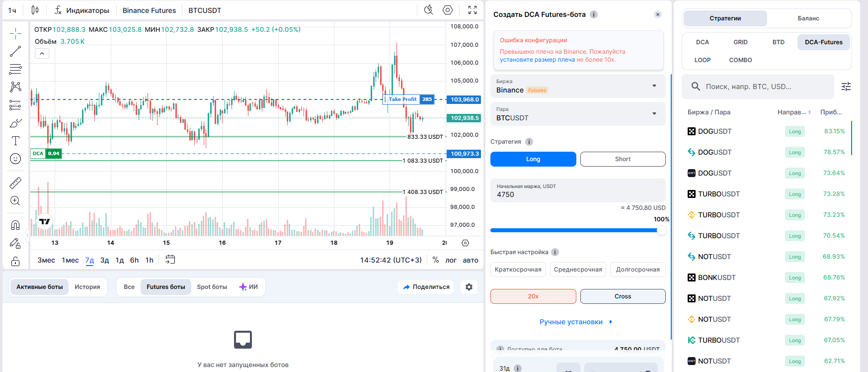The image size is (868, 372).
Task: Toggle лог logarithmic scale
Action: pos(451,260)
